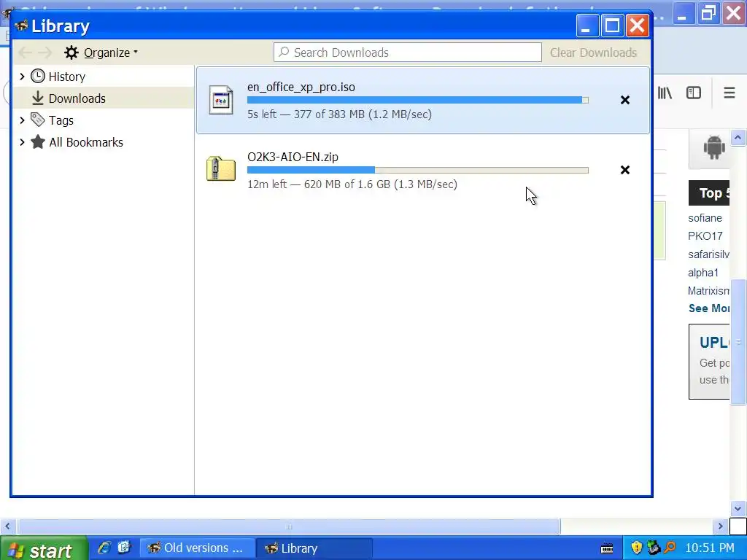Launch Internet Explorer from quick launch
The height and width of the screenshot is (560, 747).
point(104,548)
